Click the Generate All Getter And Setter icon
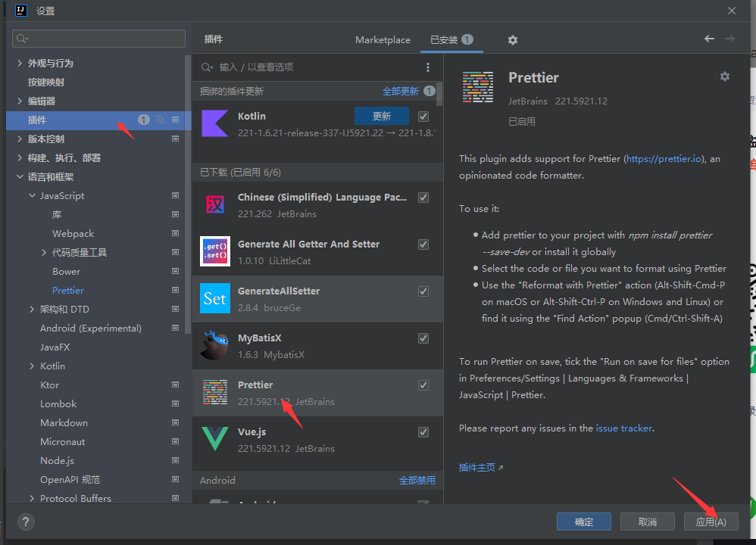The height and width of the screenshot is (545, 756). (215, 251)
